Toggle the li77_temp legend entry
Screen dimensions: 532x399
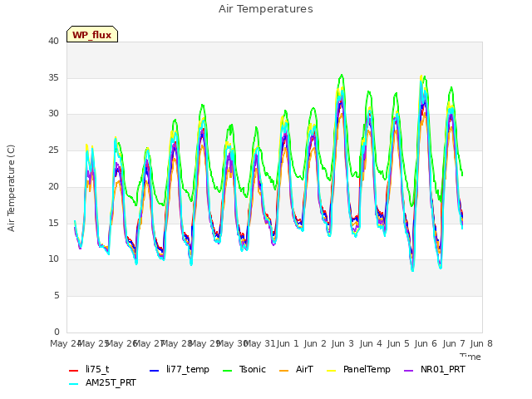coord(180,369)
